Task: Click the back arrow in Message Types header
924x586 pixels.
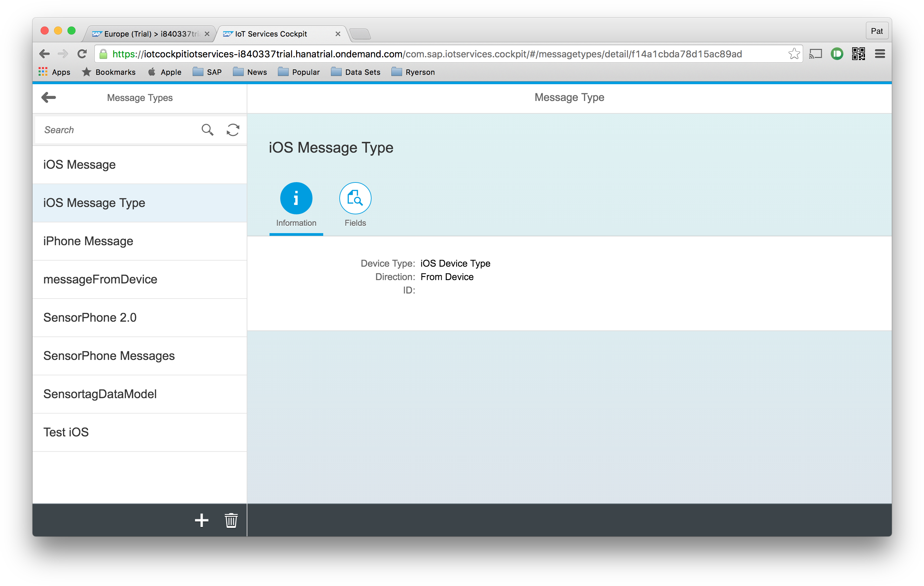Action: click(x=49, y=97)
